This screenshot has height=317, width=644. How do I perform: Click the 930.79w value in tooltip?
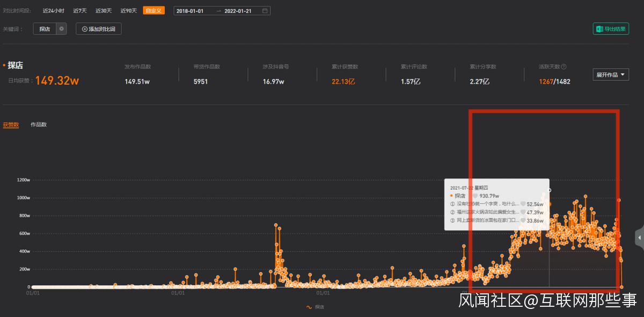coord(490,196)
